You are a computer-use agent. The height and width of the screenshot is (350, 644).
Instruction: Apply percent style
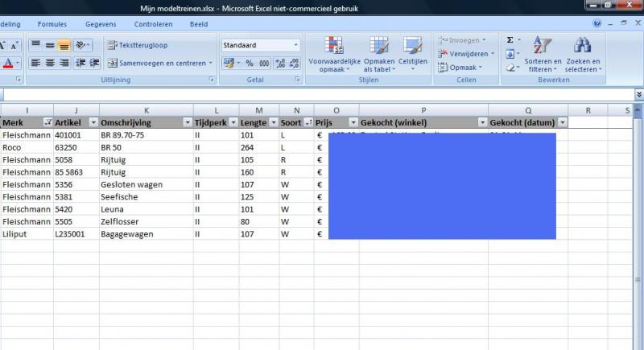click(x=250, y=64)
